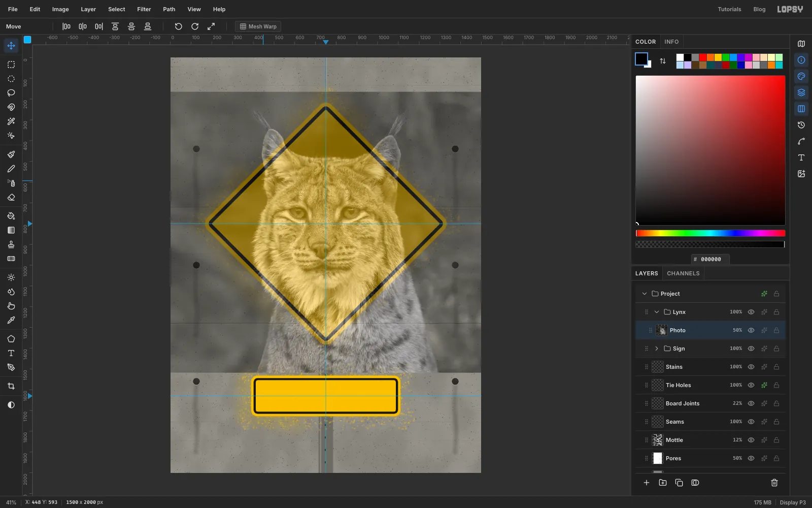Click the 41% zoom level in status bar
Image resolution: width=812 pixels, height=508 pixels.
[11, 502]
